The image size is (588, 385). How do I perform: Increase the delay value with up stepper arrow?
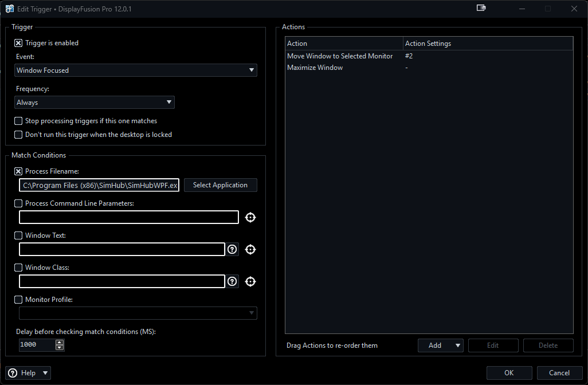(60, 342)
